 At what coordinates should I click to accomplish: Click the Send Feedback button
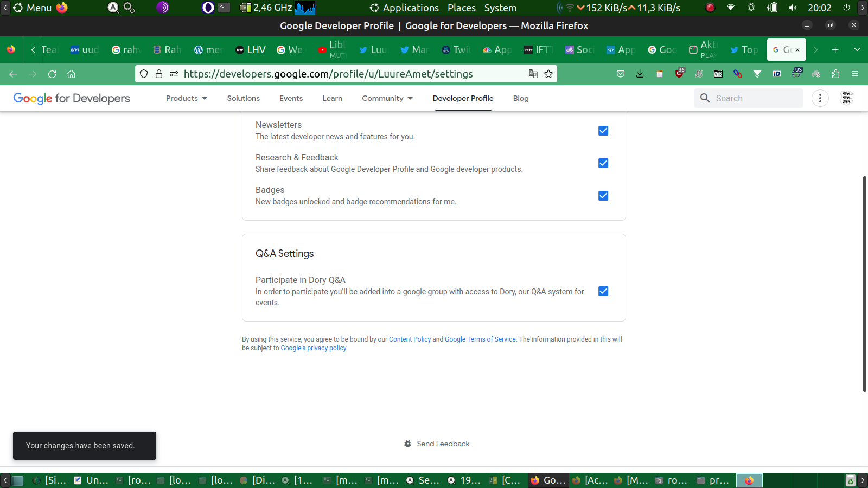tap(437, 444)
